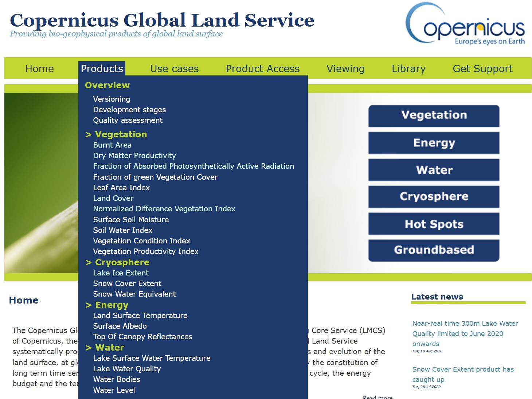The height and width of the screenshot is (399, 532).
Task: Click the Products menu tab
Action: pyautogui.click(x=102, y=69)
